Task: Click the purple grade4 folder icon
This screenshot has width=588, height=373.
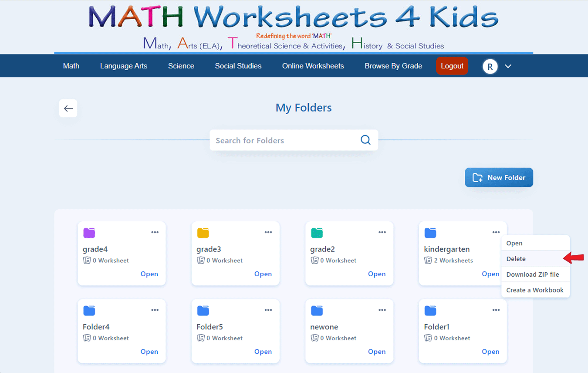Action: coord(89,233)
